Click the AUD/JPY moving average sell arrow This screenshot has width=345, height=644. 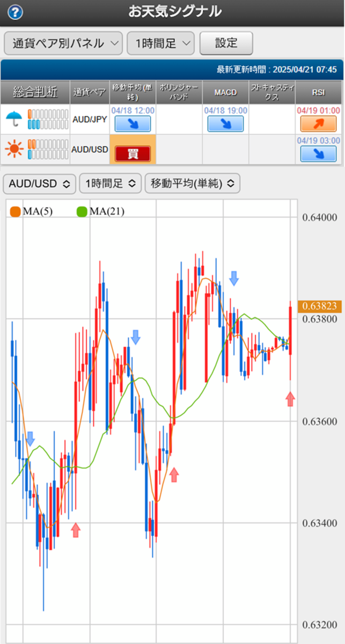(x=133, y=124)
